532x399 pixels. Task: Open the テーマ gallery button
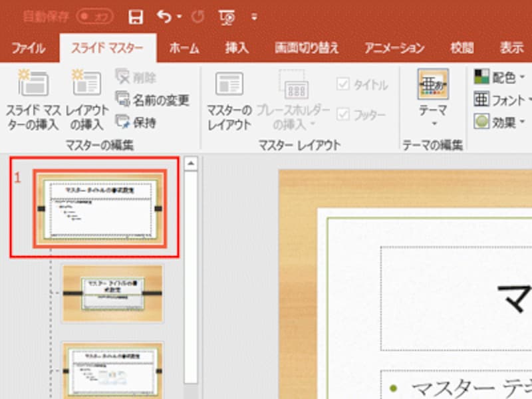(x=434, y=98)
